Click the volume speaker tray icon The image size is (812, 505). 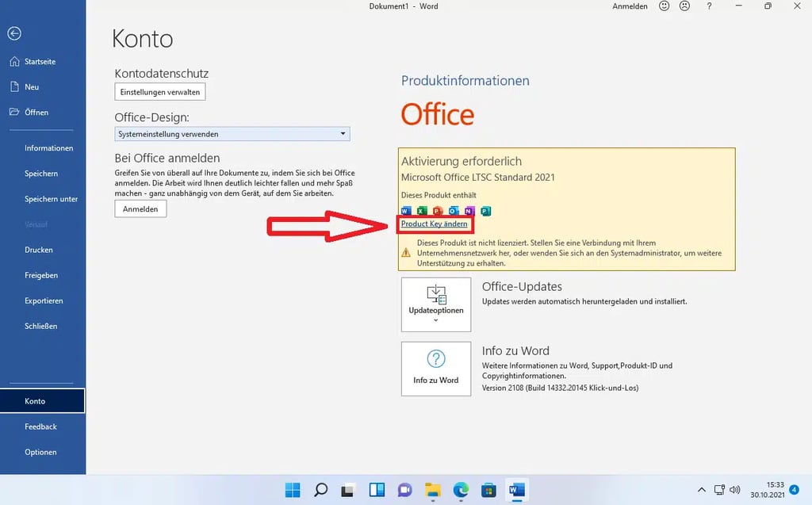coord(734,489)
